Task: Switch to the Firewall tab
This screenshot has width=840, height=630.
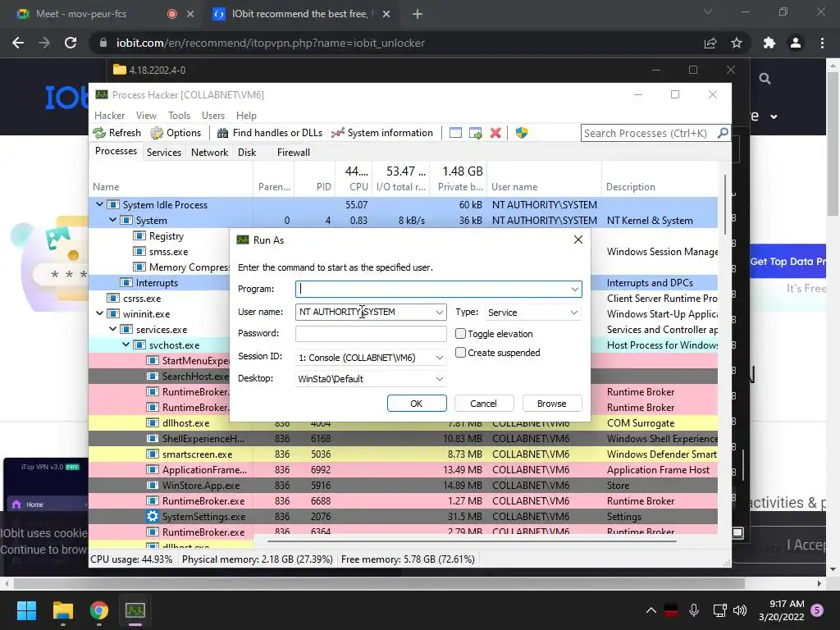Action: pos(294,152)
